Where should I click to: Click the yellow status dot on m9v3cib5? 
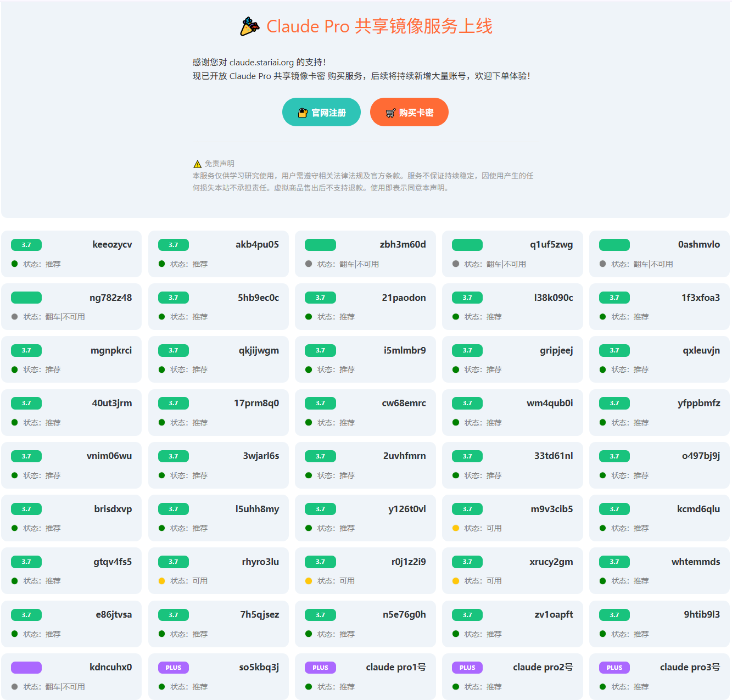pos(456,528)
